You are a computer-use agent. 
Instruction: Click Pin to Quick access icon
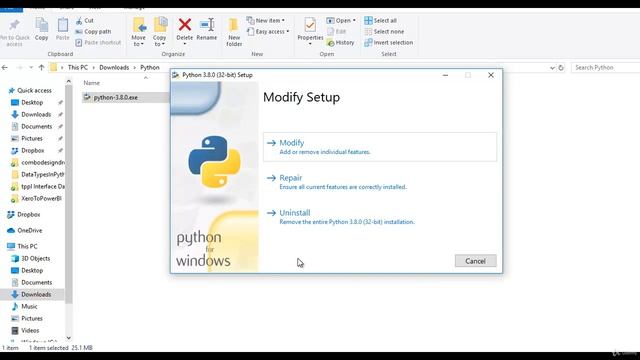point(14,25)
